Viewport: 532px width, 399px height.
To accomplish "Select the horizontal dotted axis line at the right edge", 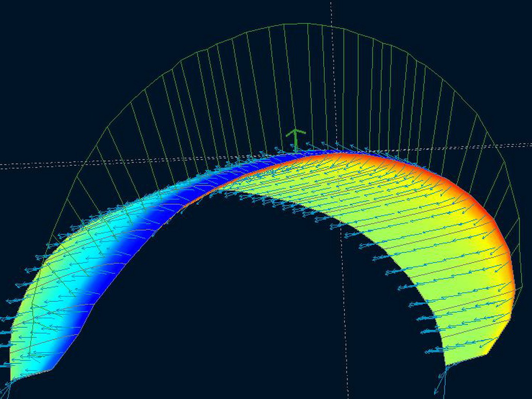I will click(514, 144).
